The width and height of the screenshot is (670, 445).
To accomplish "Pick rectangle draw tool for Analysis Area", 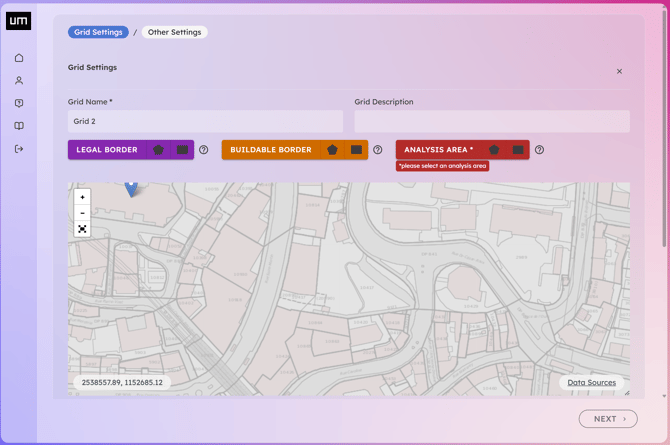I will (518, 150).
